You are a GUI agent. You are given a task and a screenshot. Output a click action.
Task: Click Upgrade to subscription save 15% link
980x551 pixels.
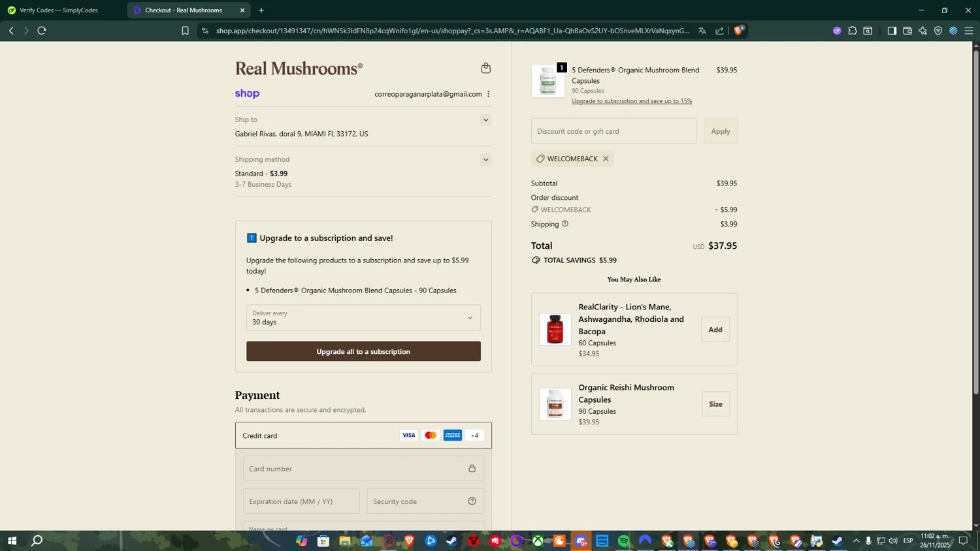tap(632, 101)
